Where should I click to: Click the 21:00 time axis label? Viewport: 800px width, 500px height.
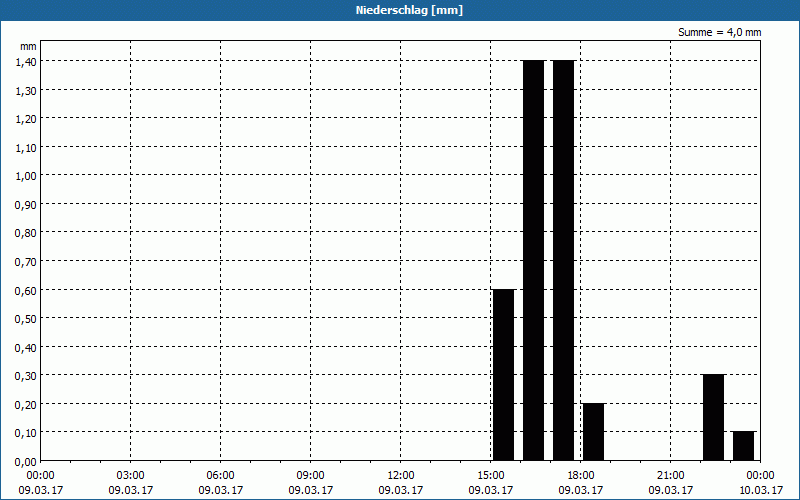670,476
